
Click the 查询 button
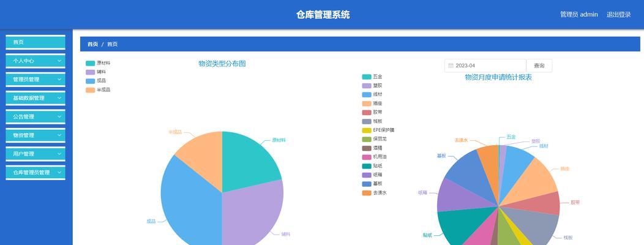[539, 66]
